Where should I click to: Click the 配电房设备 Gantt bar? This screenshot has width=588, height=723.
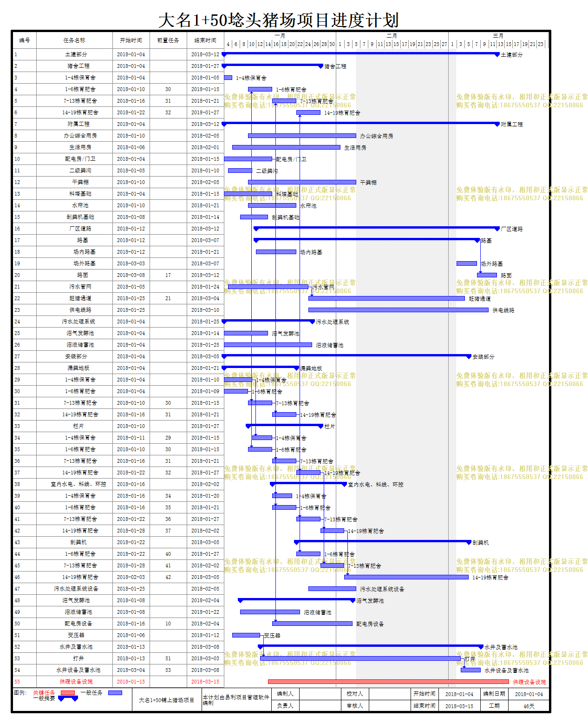[x=312, y=624]
